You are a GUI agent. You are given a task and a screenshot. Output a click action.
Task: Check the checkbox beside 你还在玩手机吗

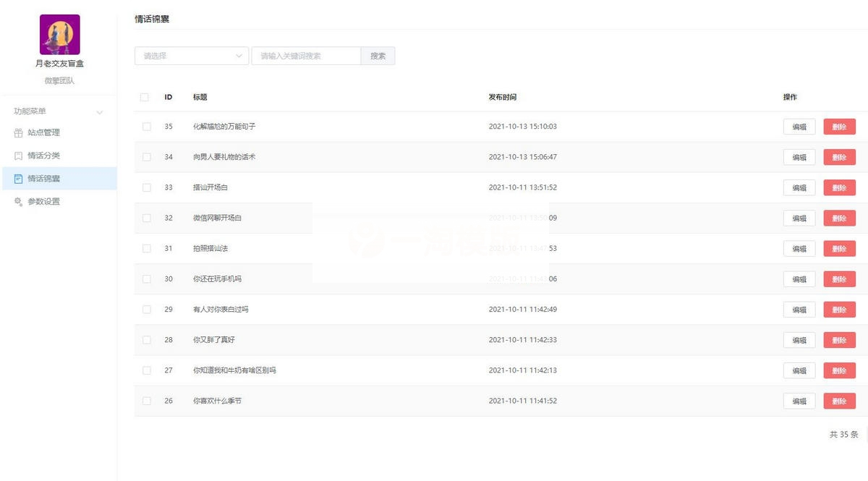(x=145, y=278)
